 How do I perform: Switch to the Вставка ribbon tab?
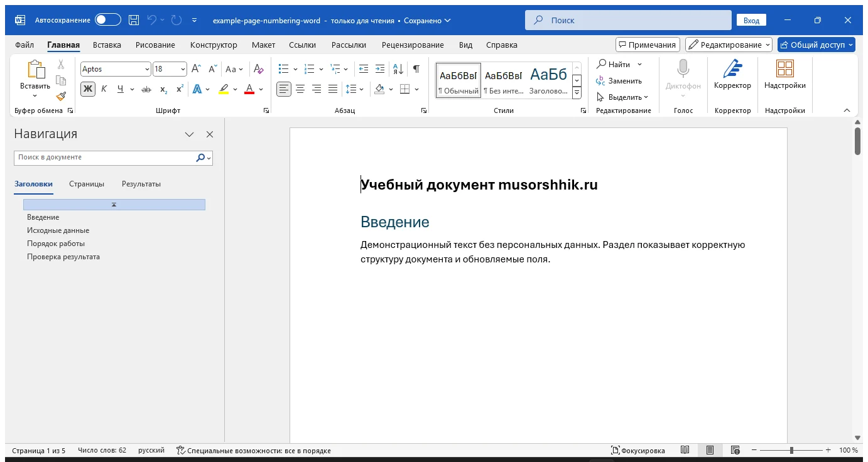[107, 45]
